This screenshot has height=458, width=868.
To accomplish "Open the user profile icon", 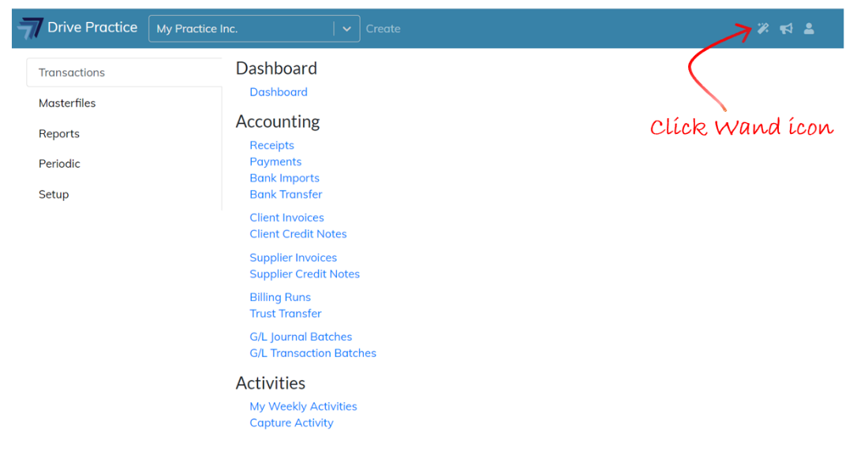I will (x=809, y=28).
